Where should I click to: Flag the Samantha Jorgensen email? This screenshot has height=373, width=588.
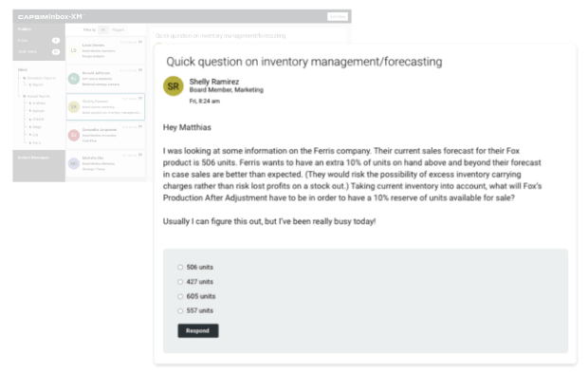[x=140, y=127]
